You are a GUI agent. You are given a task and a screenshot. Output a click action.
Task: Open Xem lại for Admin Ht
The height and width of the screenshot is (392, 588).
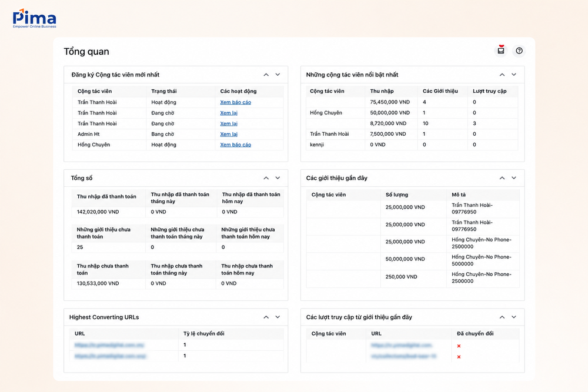click(x=229, y=134)
